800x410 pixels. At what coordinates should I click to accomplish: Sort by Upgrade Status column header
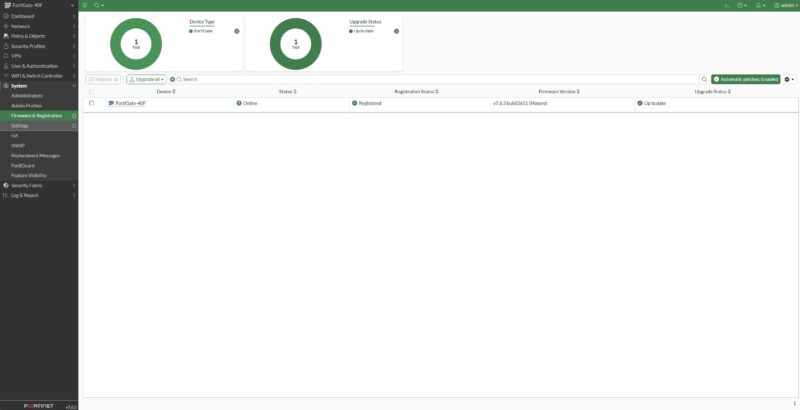(713, 92)
